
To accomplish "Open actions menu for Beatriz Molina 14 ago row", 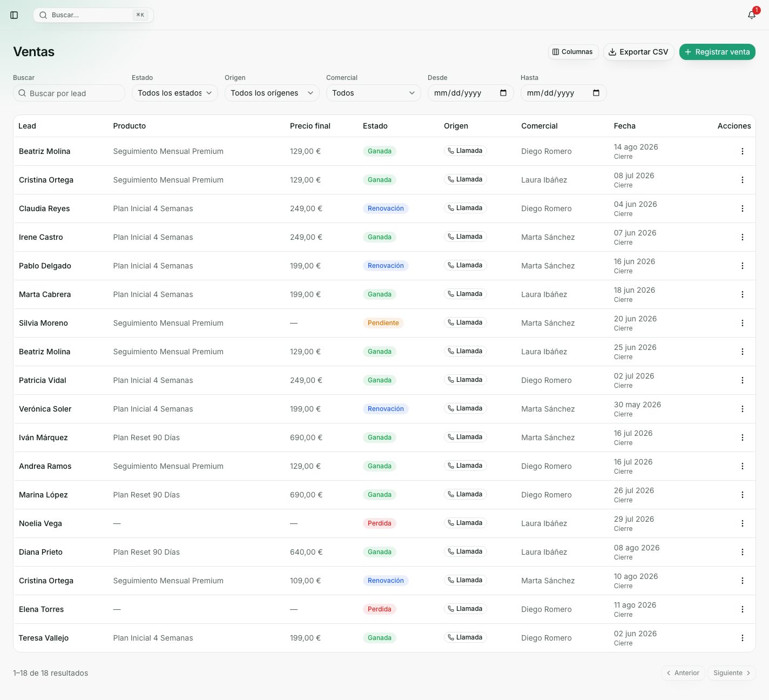I will tap(743, 151).
